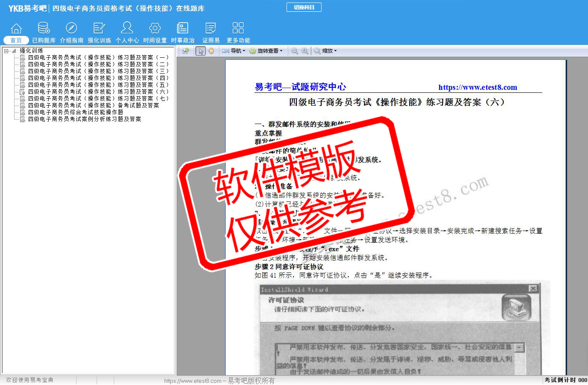
Task: Click the 切换科目 switch subject button
Action: point(304,7)
